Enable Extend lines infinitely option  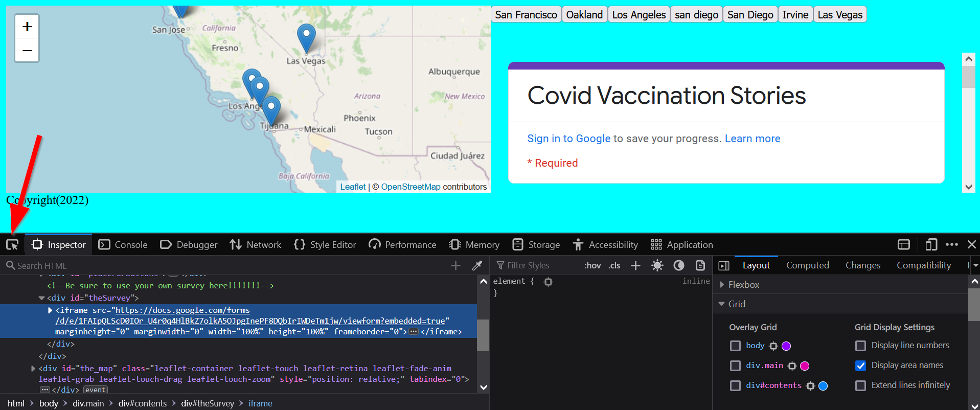click(x=860, y=385)
